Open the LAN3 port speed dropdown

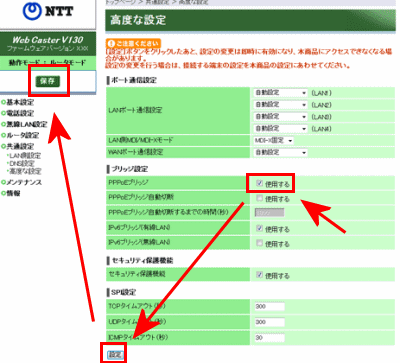(x=280, y=117)
